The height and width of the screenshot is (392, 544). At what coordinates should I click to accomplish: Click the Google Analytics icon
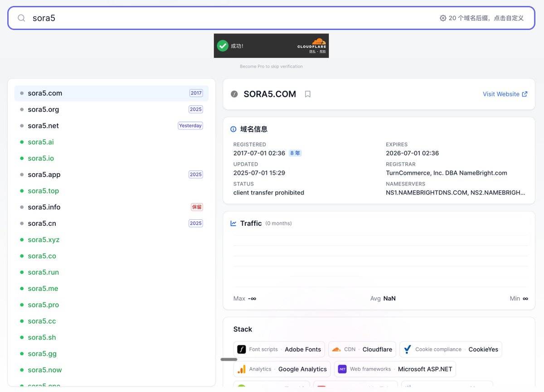click(x=242, y=369)
